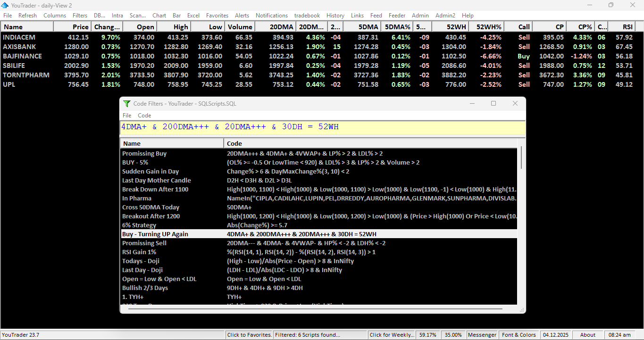Open the File menu in main window
The width and height of the screenshot is (644, 340).
click(8, 16)
